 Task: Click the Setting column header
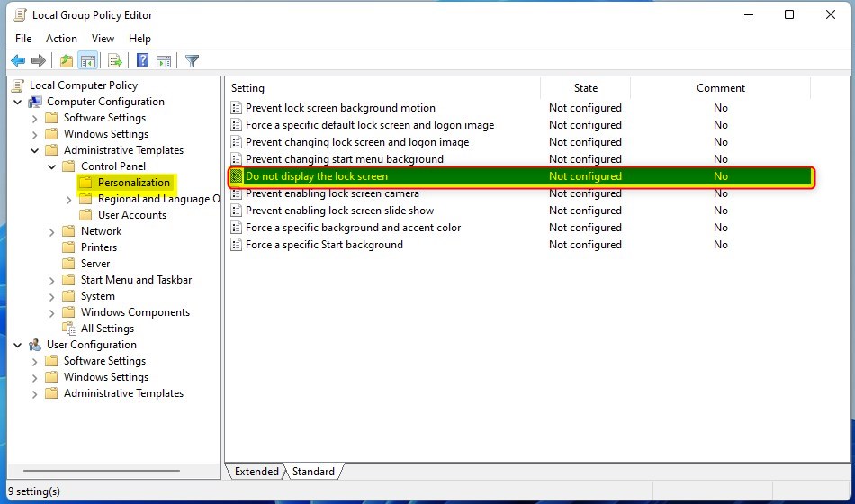click(382, 88)
